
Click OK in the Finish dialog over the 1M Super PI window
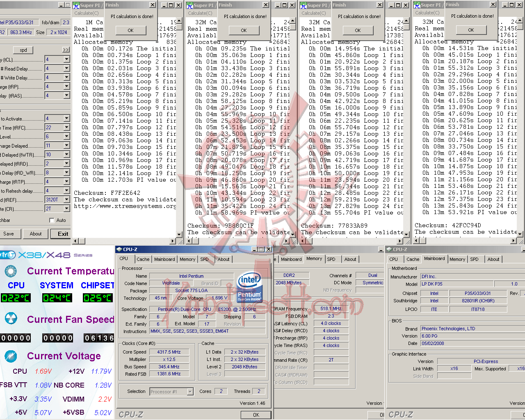tap(130, 30)
